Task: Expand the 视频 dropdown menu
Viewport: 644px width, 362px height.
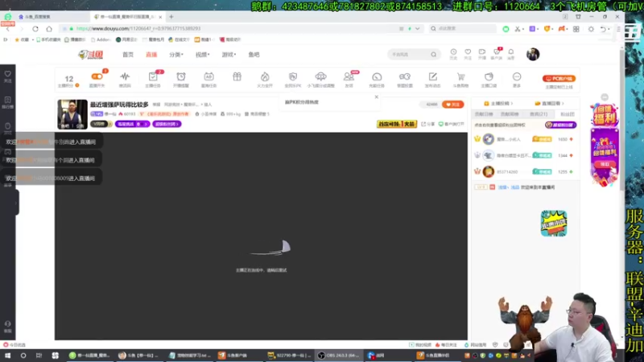Action: tap(202, 55)
